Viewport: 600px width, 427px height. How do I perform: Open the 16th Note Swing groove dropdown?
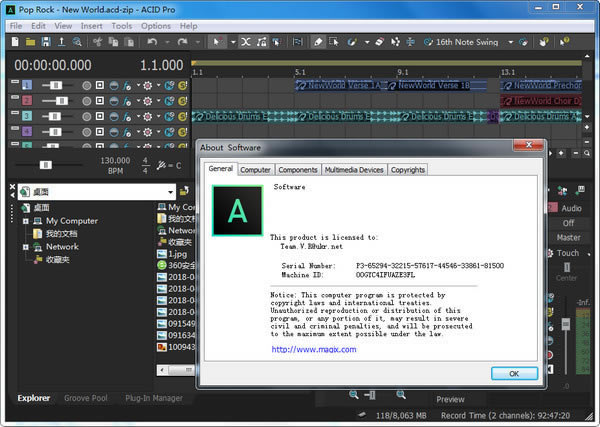click(510, 42)
